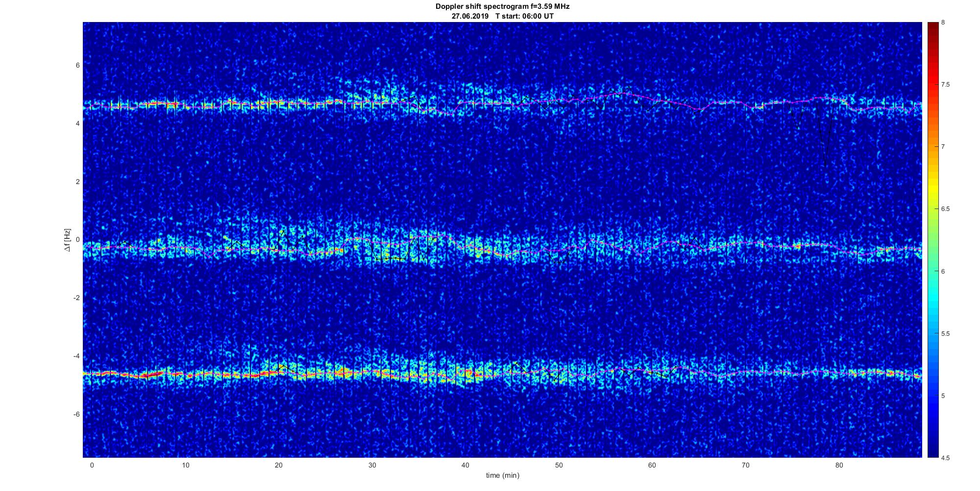Click x-axis tick label '70'
The height and width of the screenshot is (491, 980).
[746, 465]
